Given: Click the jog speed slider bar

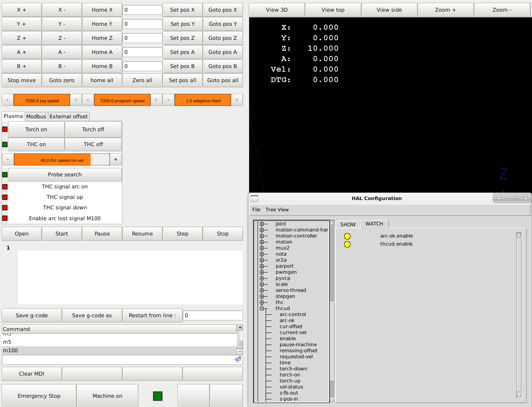Looking at the screenshot, I should tap(42, 100).
